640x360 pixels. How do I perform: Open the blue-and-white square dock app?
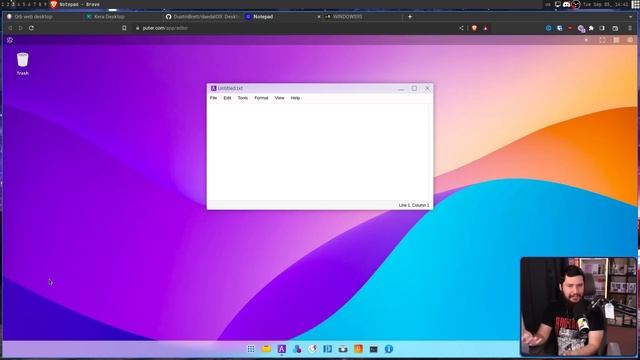(x=328, y=349)
